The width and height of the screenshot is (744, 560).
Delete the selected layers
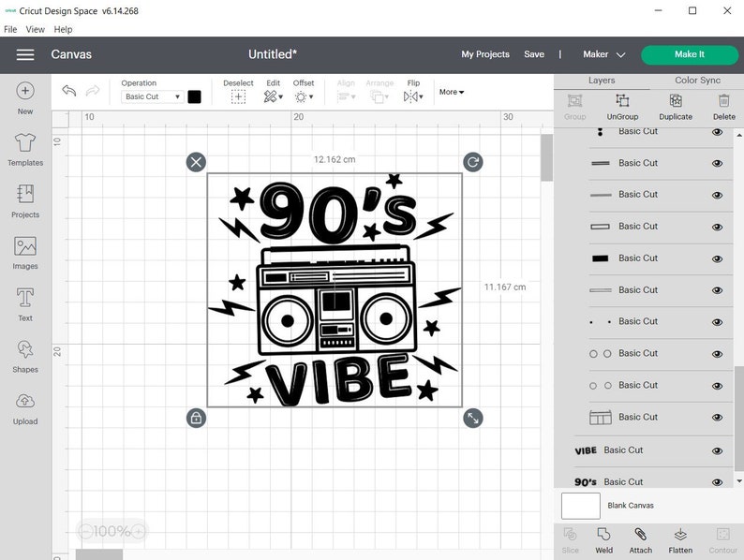(x=723, y=107)
